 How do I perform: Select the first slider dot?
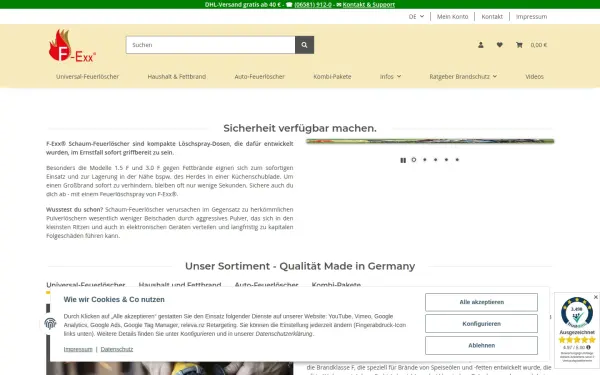(414, 160)
